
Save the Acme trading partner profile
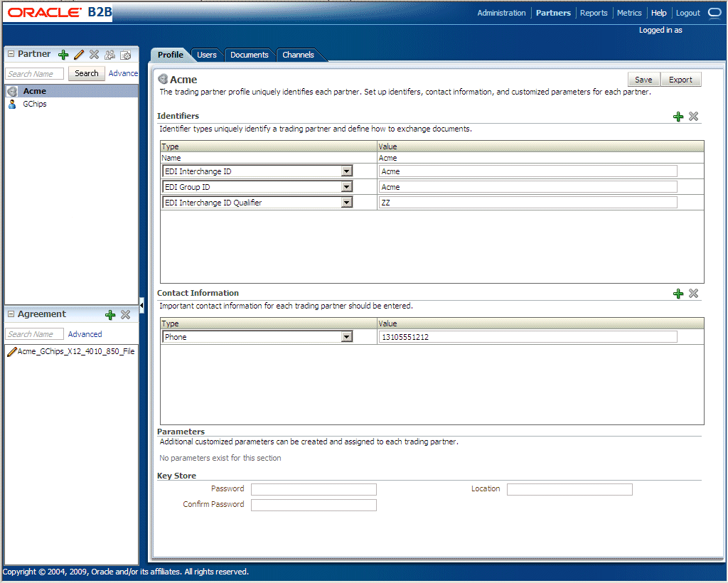click(643, 79)
